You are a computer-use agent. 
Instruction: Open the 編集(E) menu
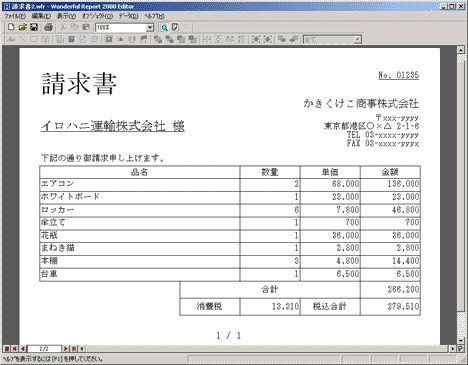(x=41, y=16)
